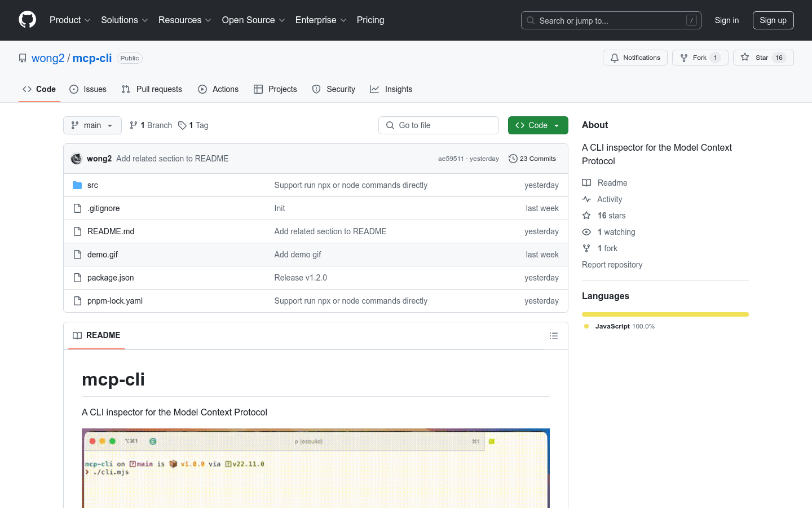The height and width of the screenshot is (508, 812).
Task: Switch to the Pull requests tab
Action: (x=152, y=89)
